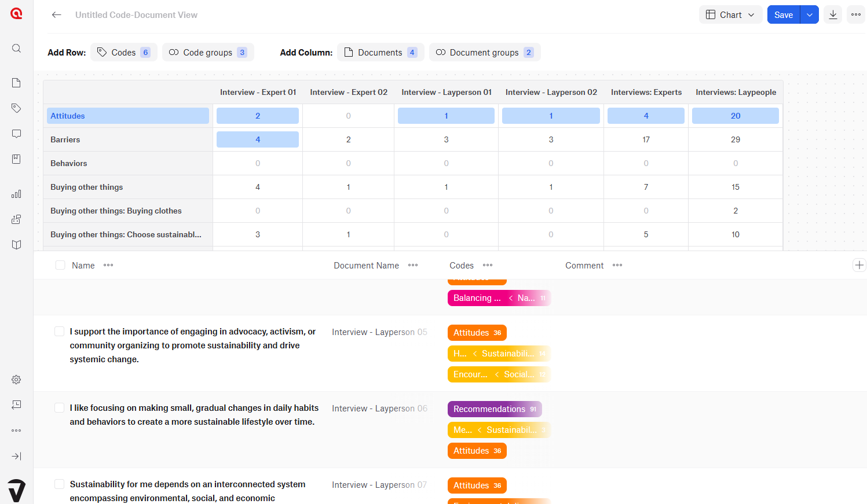
Task: Click the Barriers cell showing 4
Action: tap(258, 139)
